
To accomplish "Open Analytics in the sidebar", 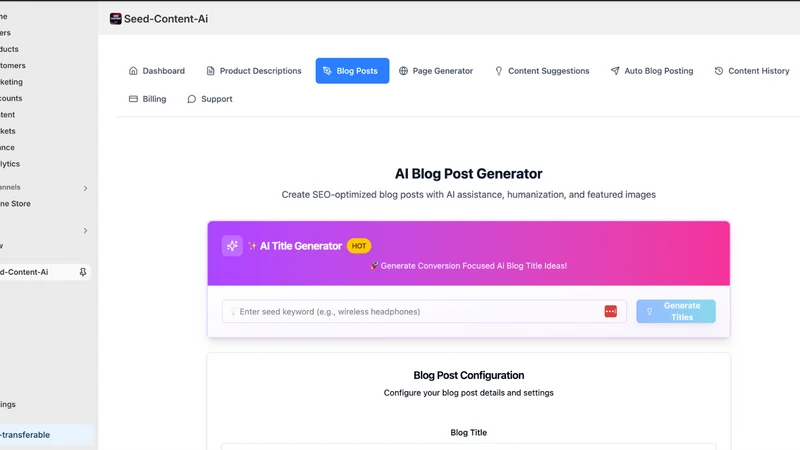I will click(10, 164).
